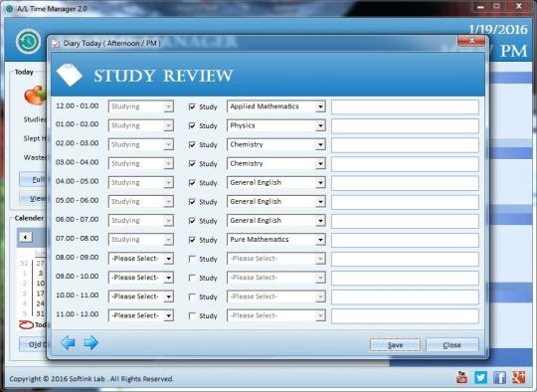The height and width of the screenshot is (392, 537).
Task: Uncheck Study for 06.00 - 07.00
Action: pyautogui.click(x=192, y=221)
